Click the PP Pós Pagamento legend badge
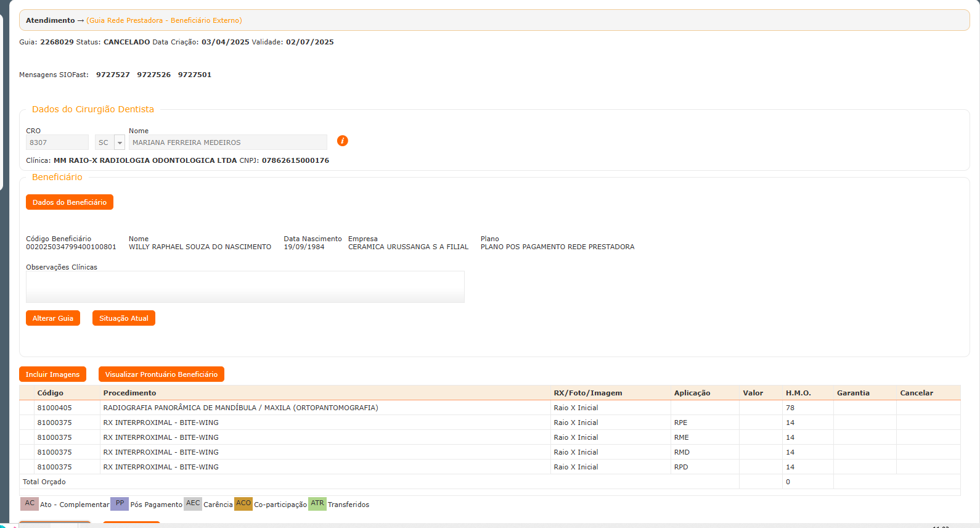Viewport: 980px width, 528px height. tap(120, 504)
